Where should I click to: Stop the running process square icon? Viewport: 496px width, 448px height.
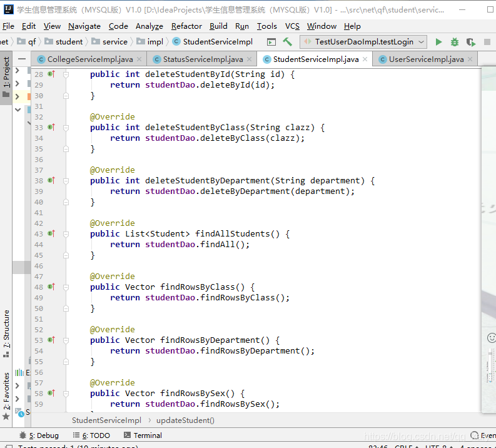click(x=487, y=42)
